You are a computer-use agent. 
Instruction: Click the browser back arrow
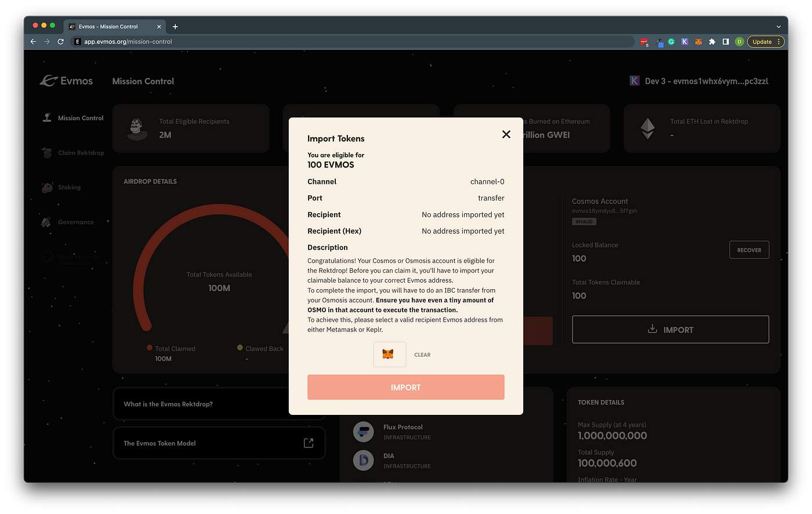pyautogui.click(x=33, y=42)
